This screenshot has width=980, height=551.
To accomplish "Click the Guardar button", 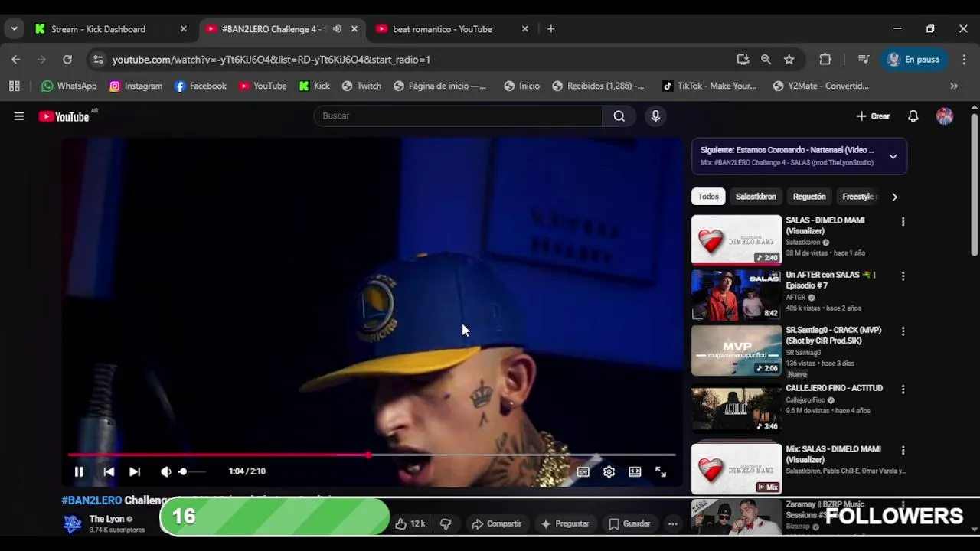I will coord(629,523).
